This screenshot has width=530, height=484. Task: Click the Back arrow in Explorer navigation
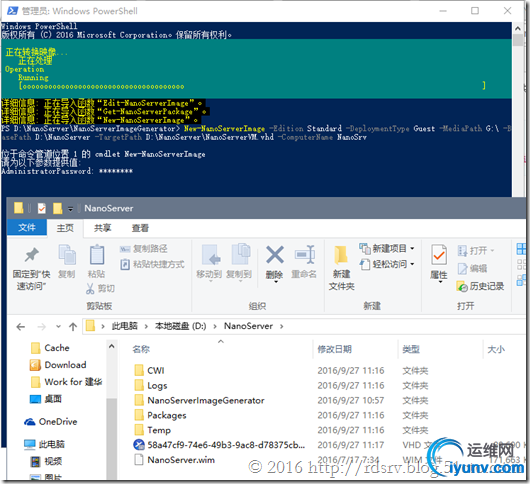coord(21,327)
